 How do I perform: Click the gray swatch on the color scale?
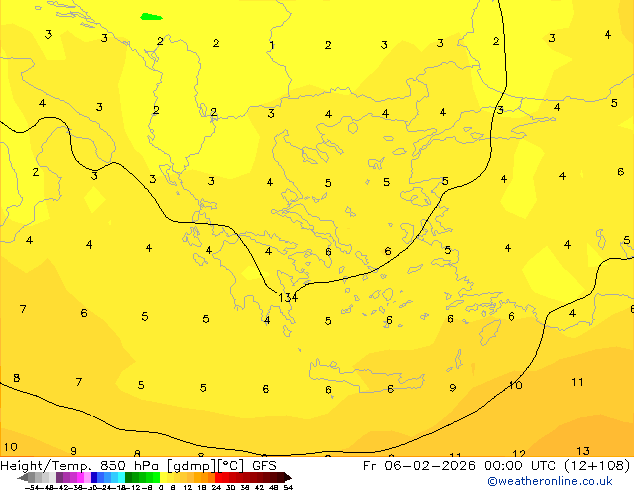(32, 477)
